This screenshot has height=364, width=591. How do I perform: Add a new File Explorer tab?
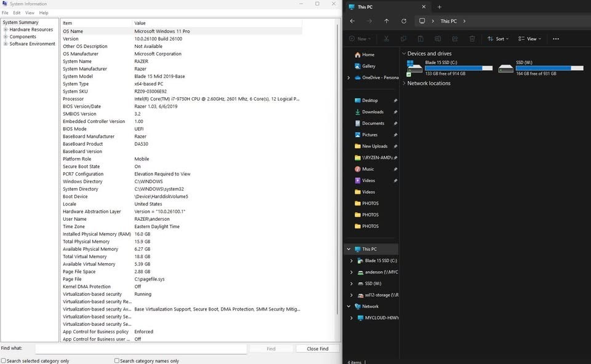[x=439, y=7]
